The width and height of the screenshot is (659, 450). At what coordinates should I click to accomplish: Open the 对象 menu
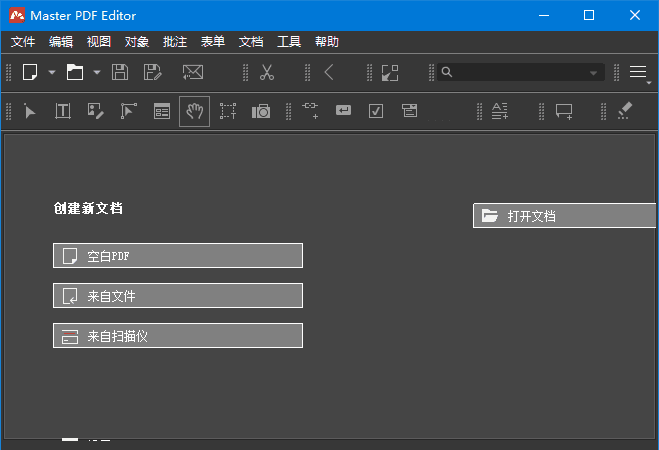137,42
